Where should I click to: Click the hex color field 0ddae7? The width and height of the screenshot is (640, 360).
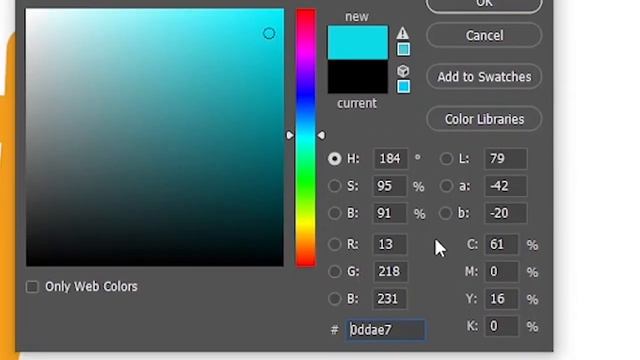click(x=385, y=330)
